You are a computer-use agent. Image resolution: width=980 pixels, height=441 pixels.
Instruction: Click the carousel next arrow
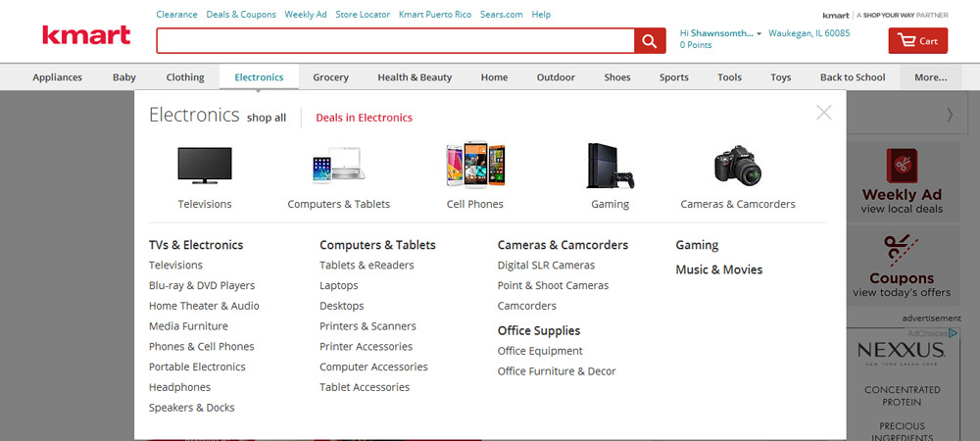click(950, 115)
